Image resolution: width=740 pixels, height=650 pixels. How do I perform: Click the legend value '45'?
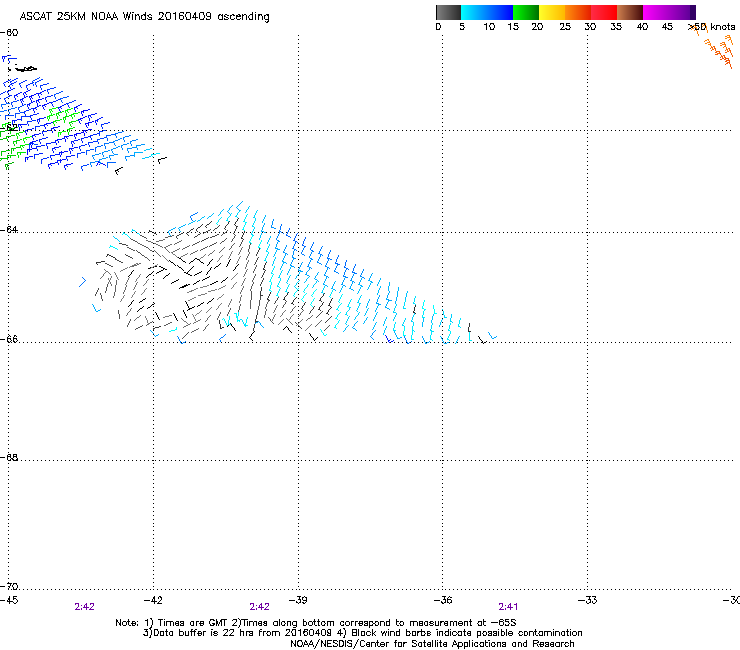pyautogui.click(x=667, y=27)
